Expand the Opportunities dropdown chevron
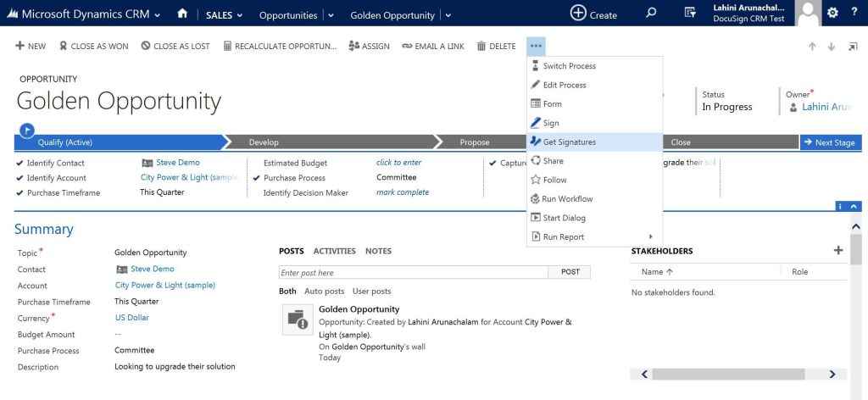The width and height of the screenshot is (868, 400). click(331, 15)
